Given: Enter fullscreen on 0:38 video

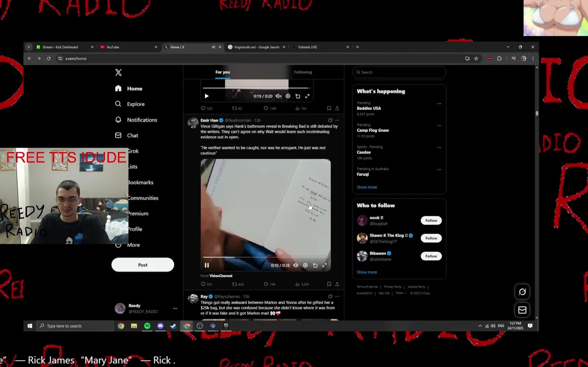Looking at the screenshot, I should coord(325,265).
